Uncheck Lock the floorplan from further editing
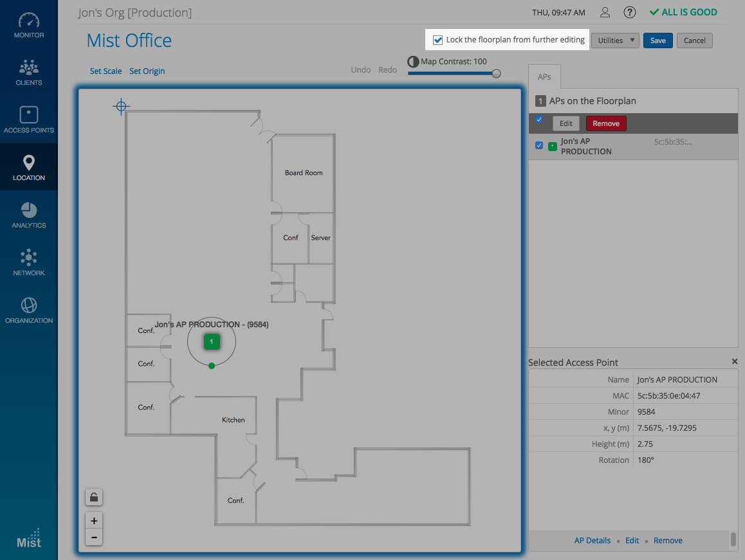This screenshot has height=560, width=745. pyautogui.click(x=437, y=40)
